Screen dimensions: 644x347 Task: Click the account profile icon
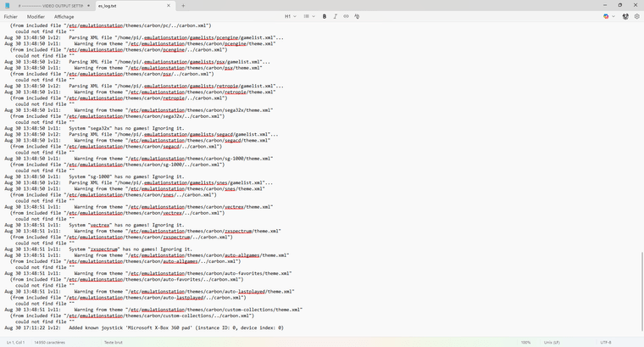625,16
